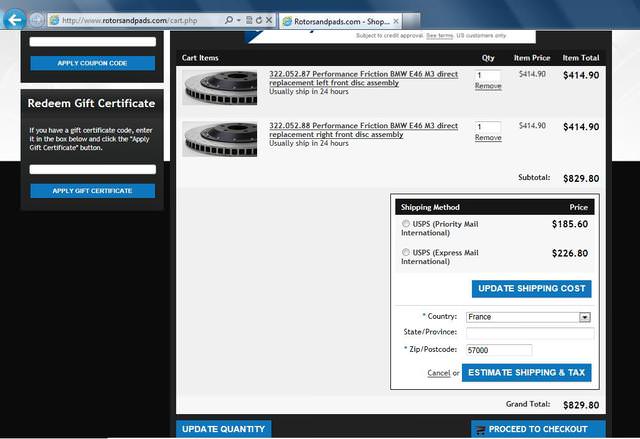Remove the right front disc assembly item
Screen dimensions: 640x439
click(488, 137)
